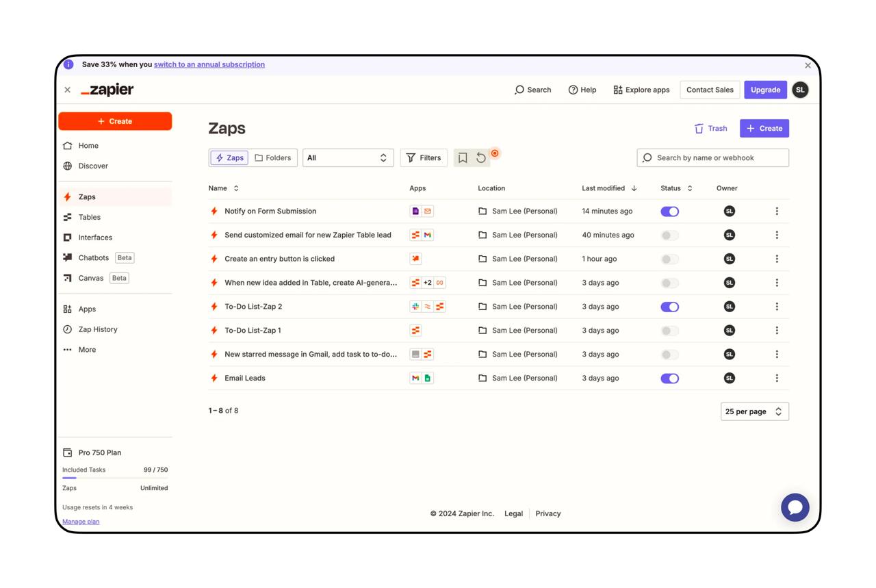Open more options for To-Do List-Zap 1
This screenshot has width=876, height=588.
click(x=777, y=331)
